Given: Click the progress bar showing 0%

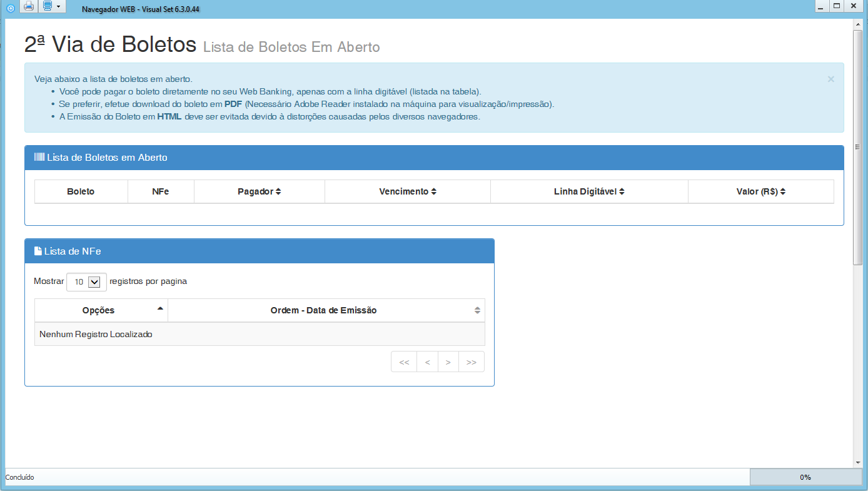Looking at the screenshot, I should 805,477.
